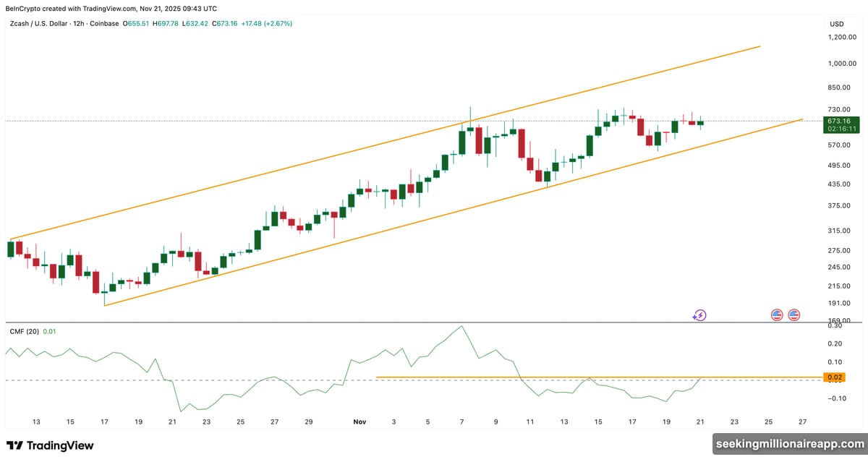This screenshot has width=868, height=462.
Task: Open the right US flag economic event marker
Action: 793,314
